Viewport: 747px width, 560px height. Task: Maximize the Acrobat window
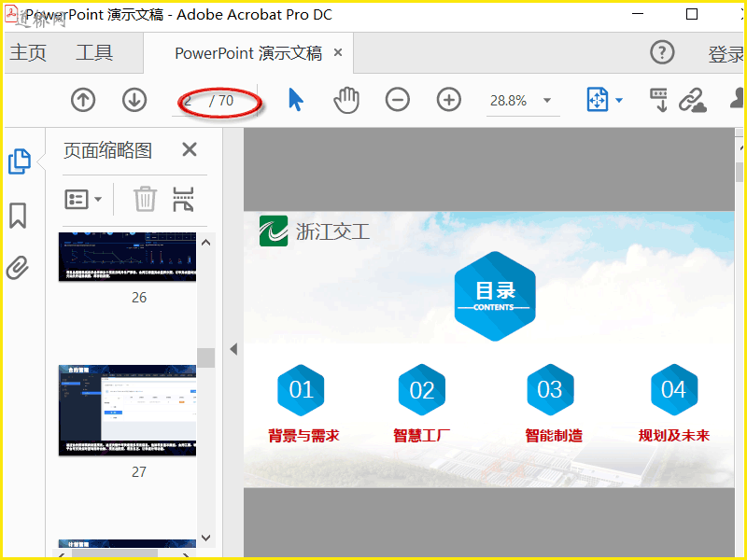(x=692, y=14)
